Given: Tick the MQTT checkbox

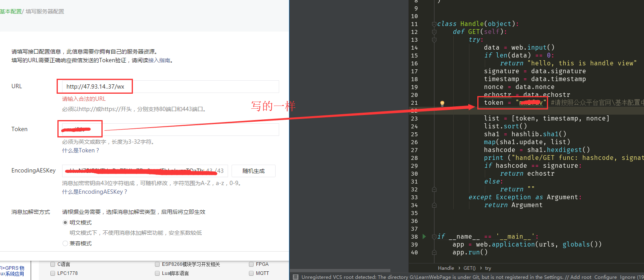Looking at the screenshot, I should (251, 273).
